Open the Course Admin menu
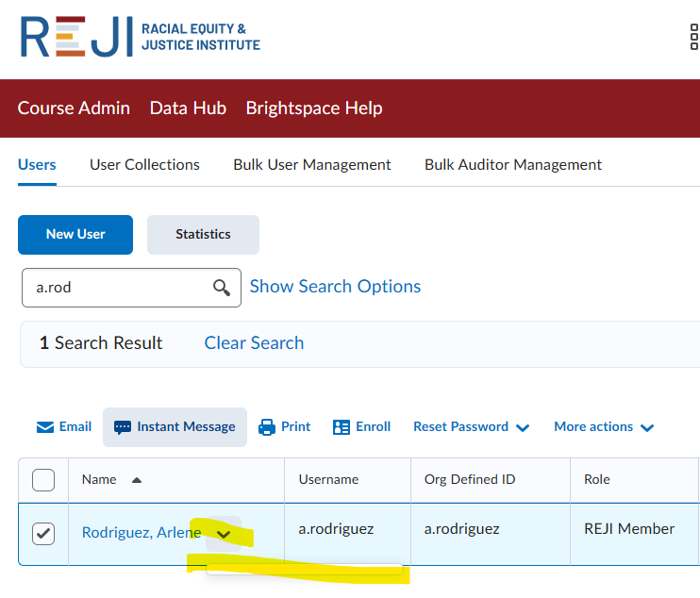Image resolution: width=700 pixels, height=598 pixels. click(74, 108)
